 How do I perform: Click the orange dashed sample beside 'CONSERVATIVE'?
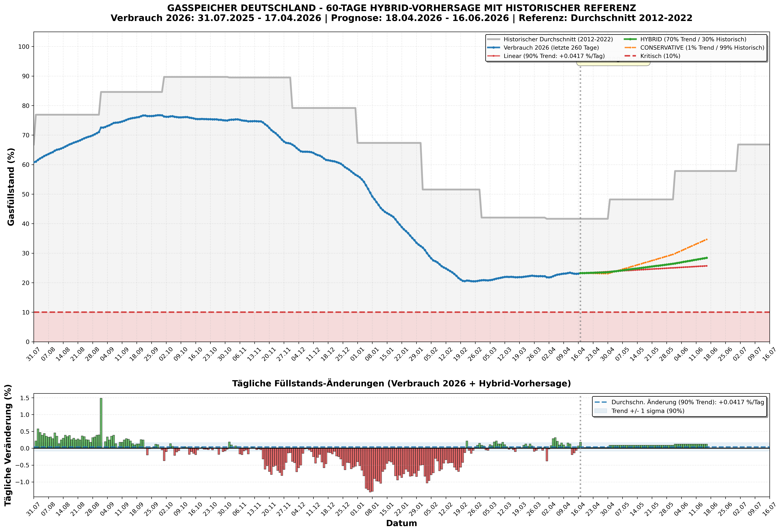pos(630,48)
